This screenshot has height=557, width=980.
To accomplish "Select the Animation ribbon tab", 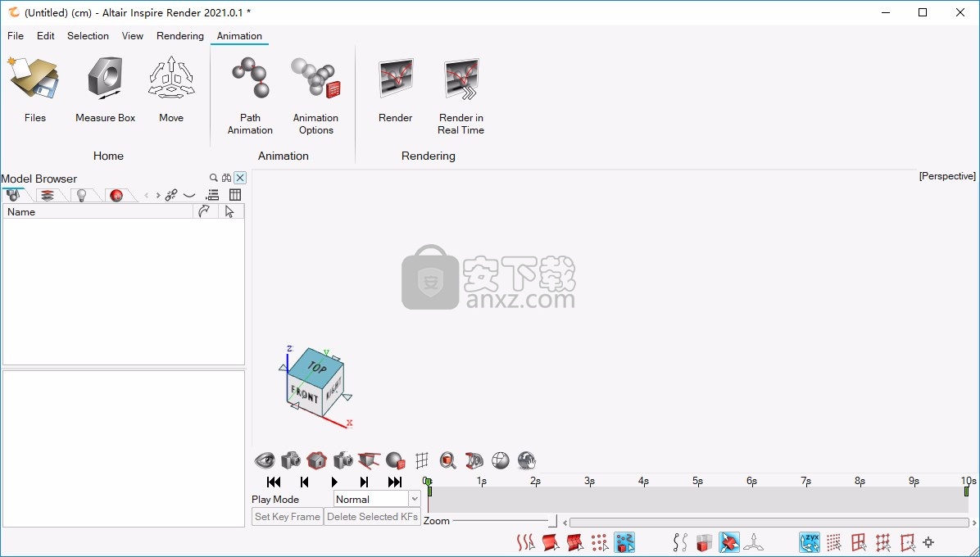I will (x=239, y=35).
